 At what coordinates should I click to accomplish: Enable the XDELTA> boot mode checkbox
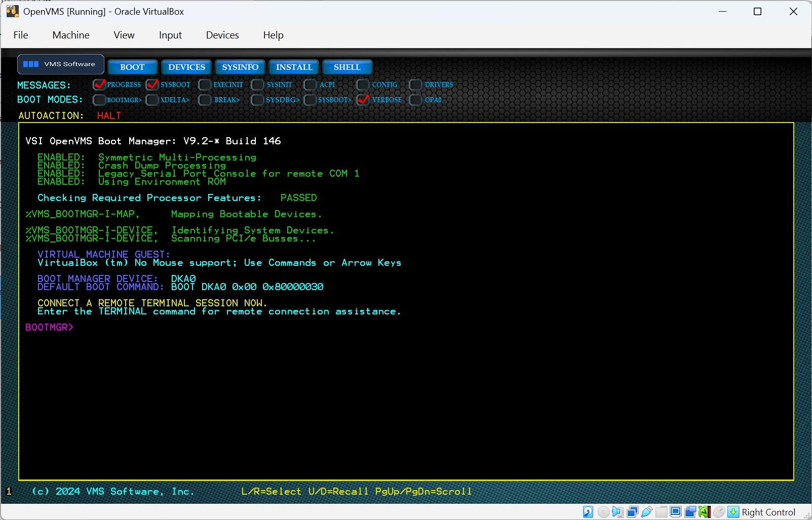tap(152, 100)
